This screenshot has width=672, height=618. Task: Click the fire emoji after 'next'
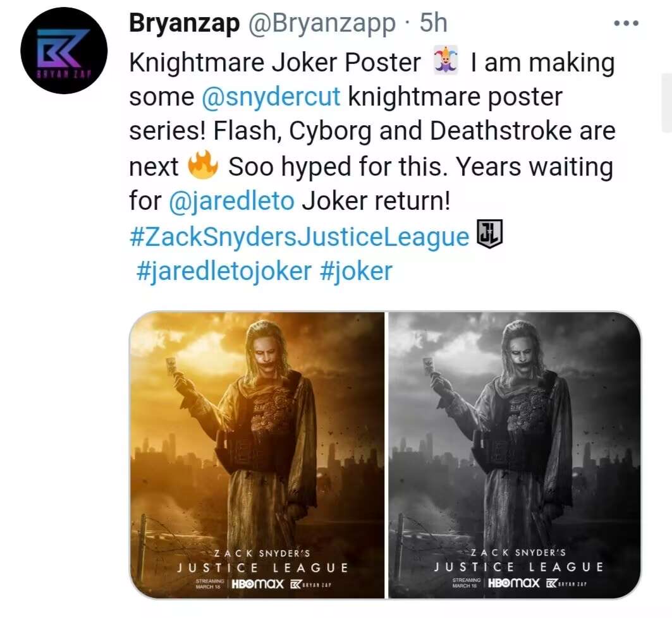[202, 167]
